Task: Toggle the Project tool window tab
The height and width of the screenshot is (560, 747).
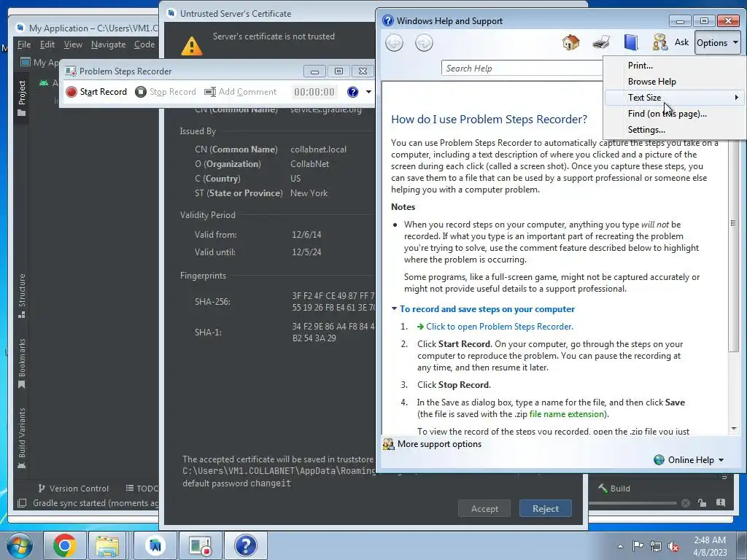Action: (x=21, y=98)
